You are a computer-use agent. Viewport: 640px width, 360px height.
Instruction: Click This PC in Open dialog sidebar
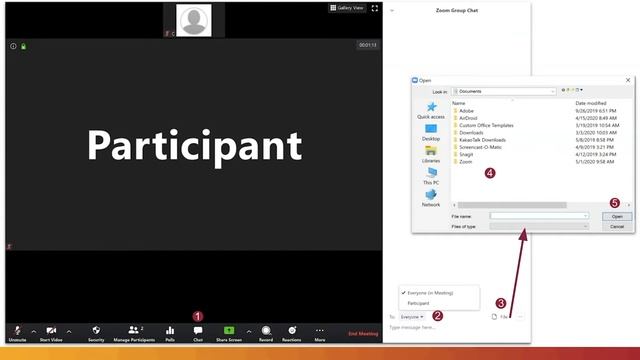[x=431, y=176]
